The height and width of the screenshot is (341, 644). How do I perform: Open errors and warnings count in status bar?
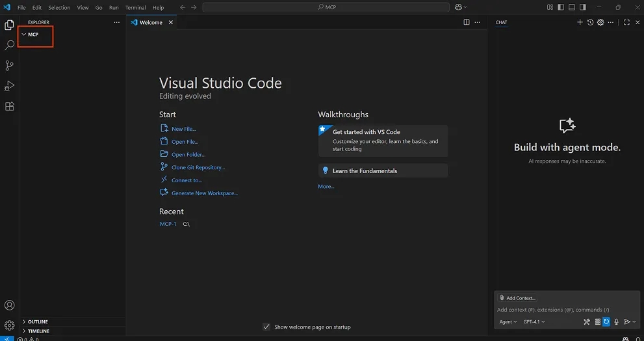pos(28,339)
